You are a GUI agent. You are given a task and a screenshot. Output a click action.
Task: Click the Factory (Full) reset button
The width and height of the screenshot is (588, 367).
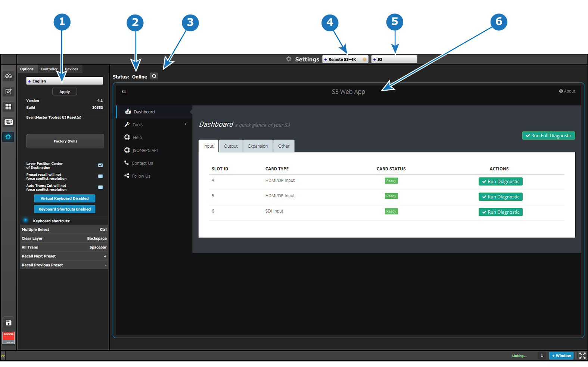tap(65, 141)
